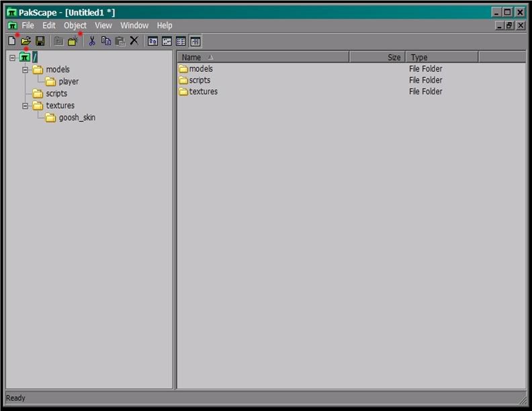Switch to small icons view
The image size is (532, 411).
click(167, 42)
